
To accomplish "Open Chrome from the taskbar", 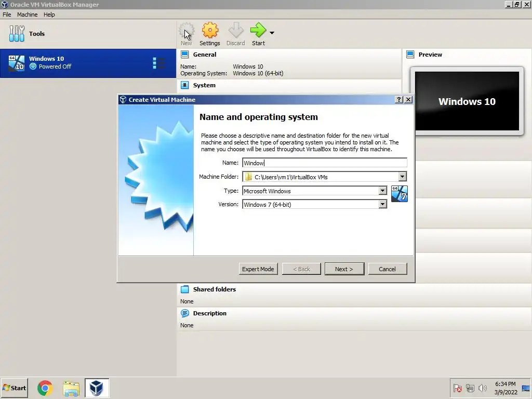I will point(45,388).
